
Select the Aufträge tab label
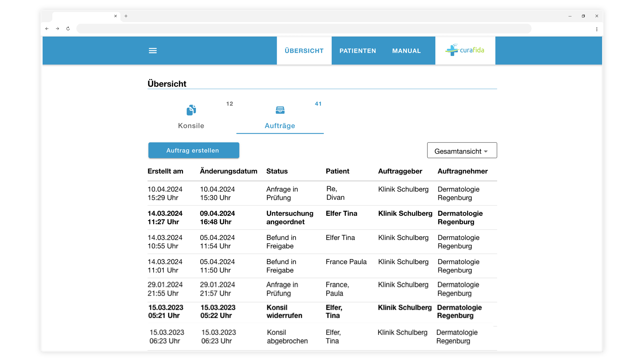coord(280,126)
